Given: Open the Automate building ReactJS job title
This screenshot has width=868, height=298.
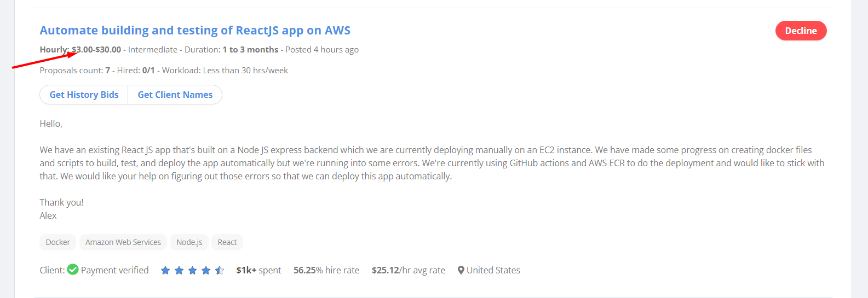Looking at the screenshot, I should pos(195,31).
